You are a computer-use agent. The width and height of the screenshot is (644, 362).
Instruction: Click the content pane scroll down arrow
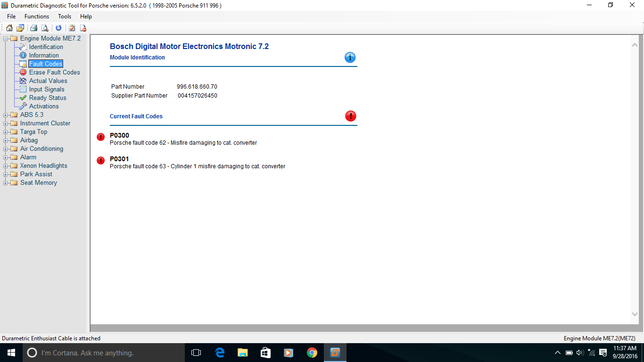635,314
